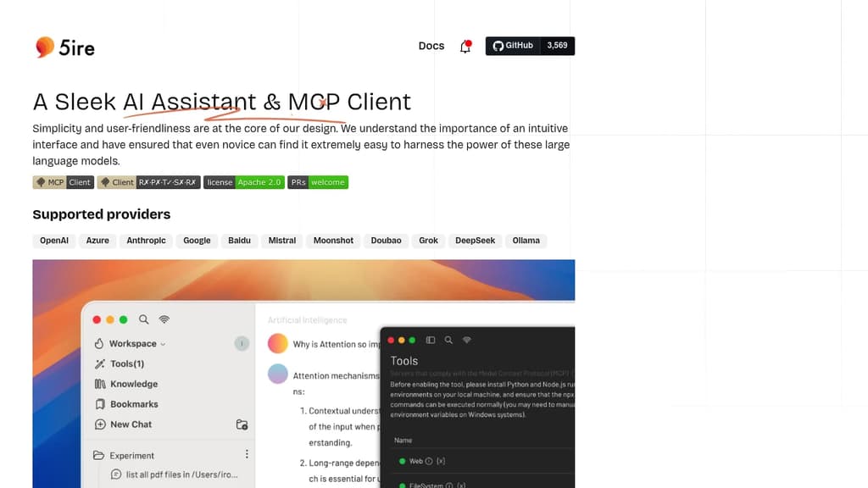Click the blue assistant avatar in chat
Viewport: 868px width, 488px height.
[278, 374]
